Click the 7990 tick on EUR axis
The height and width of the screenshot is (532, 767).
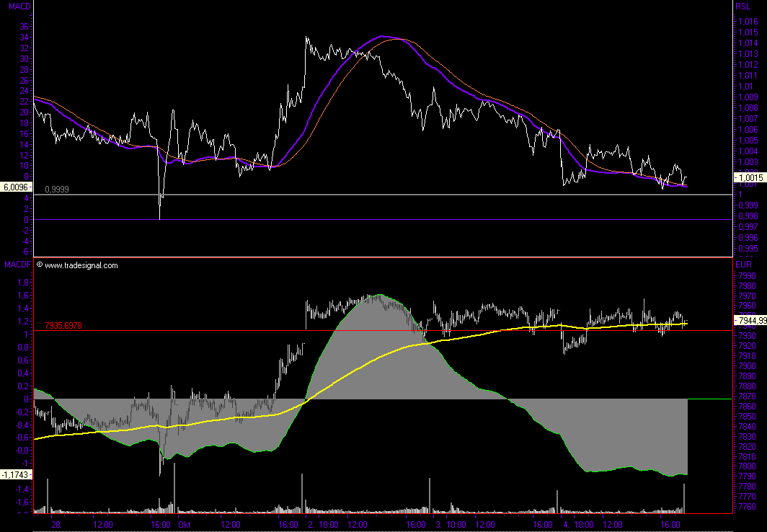(x=747, y=276)
